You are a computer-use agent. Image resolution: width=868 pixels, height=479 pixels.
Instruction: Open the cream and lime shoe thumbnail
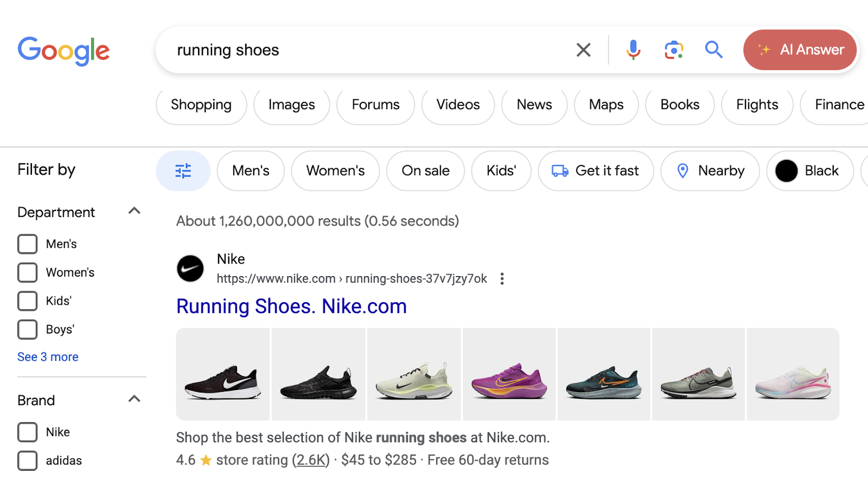click(414, 374)
